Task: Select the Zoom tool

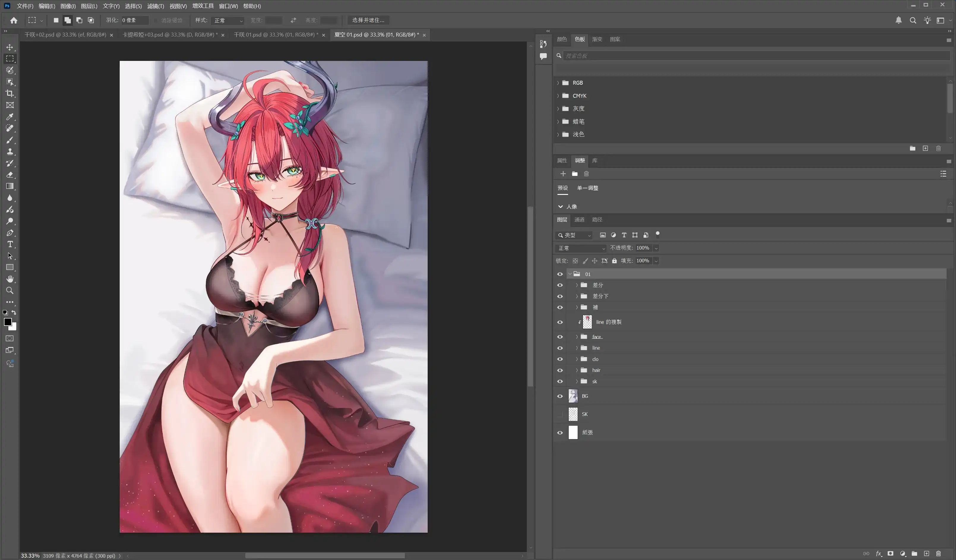Action: click(10, 291)
